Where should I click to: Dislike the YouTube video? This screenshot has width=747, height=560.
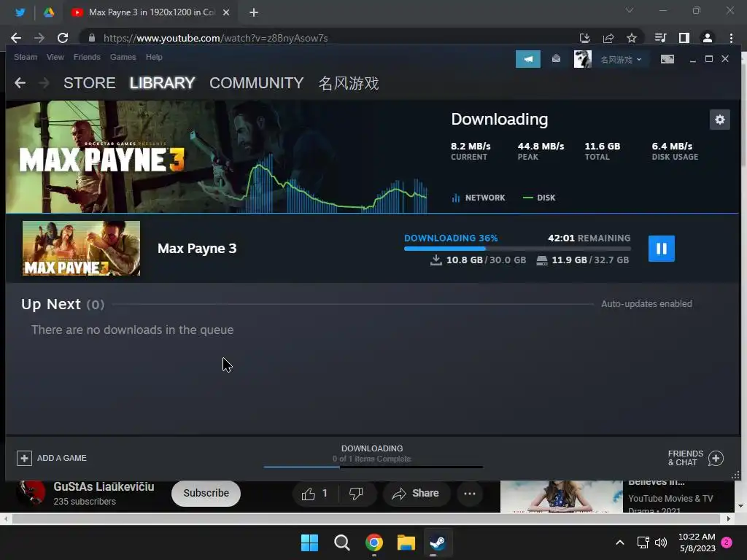coord(356,494)
